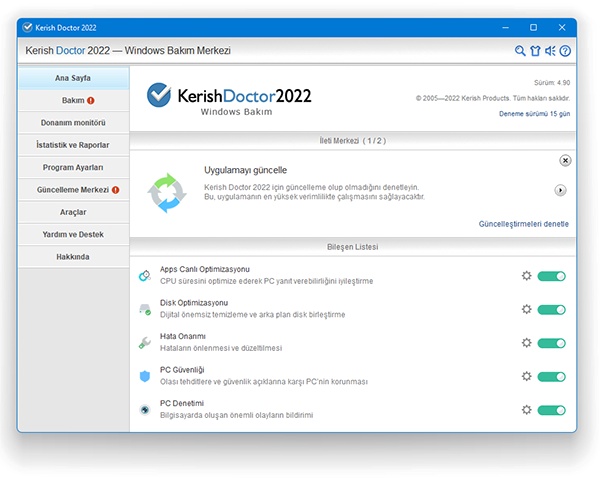
Task: Click the Bileşen Listesi header
Action: (x=352, y=247)
